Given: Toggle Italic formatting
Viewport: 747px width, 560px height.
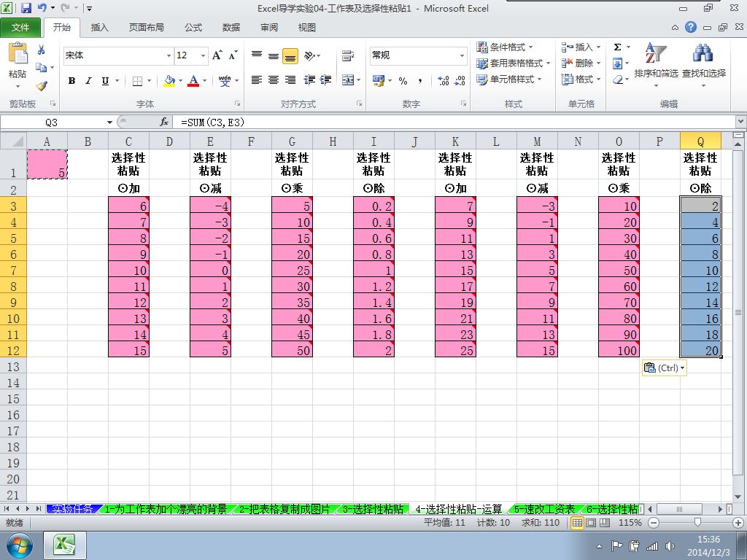Looking at the screenshot, I should point(88,80).
